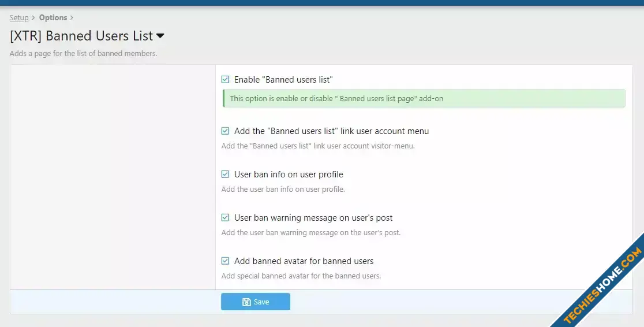Click the "link user account menu" option label

point(331,131)
